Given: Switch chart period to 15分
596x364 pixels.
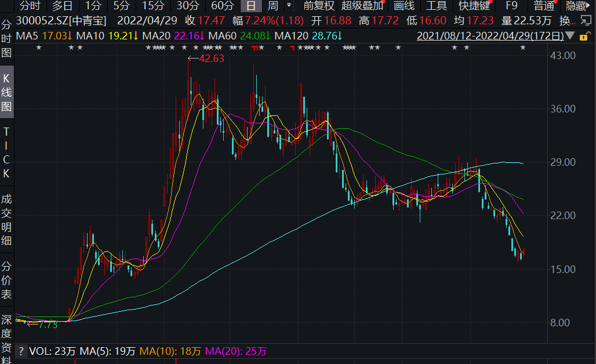Looking at the screenshot, I should (153, 6).
